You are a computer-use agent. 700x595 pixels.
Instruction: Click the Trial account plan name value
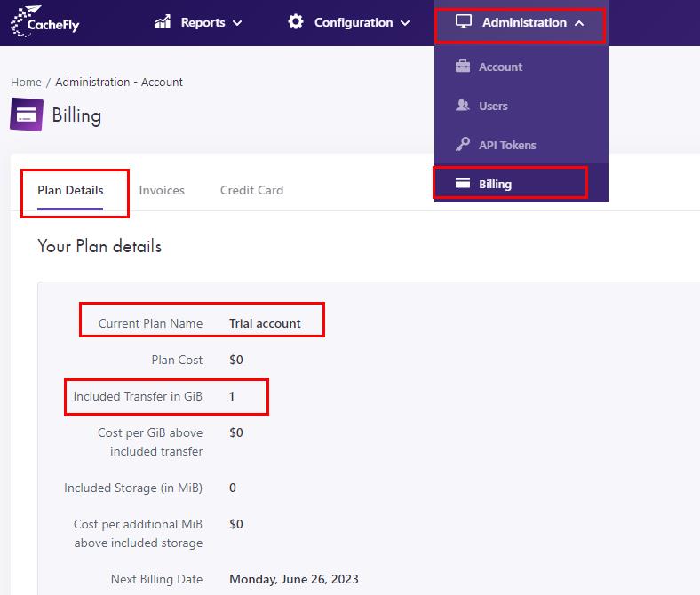tap(265, 323)
